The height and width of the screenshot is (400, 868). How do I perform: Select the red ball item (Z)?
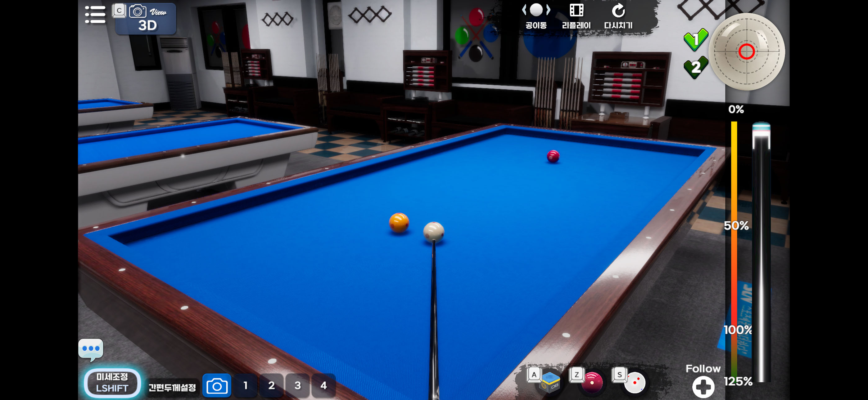(x=592, y=382)
